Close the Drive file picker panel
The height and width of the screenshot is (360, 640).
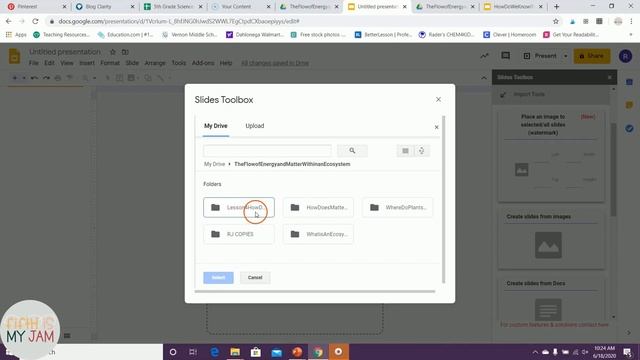click(x=436, y=127)
